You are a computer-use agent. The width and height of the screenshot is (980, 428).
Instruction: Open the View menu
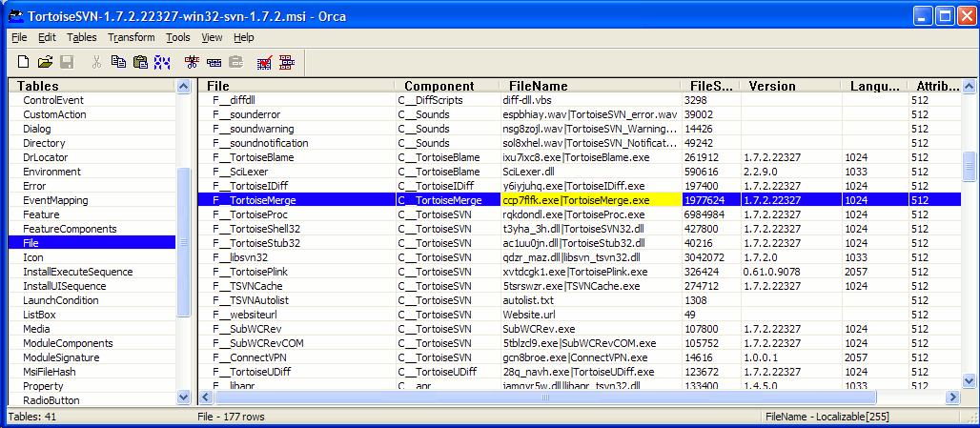[212, 37]
